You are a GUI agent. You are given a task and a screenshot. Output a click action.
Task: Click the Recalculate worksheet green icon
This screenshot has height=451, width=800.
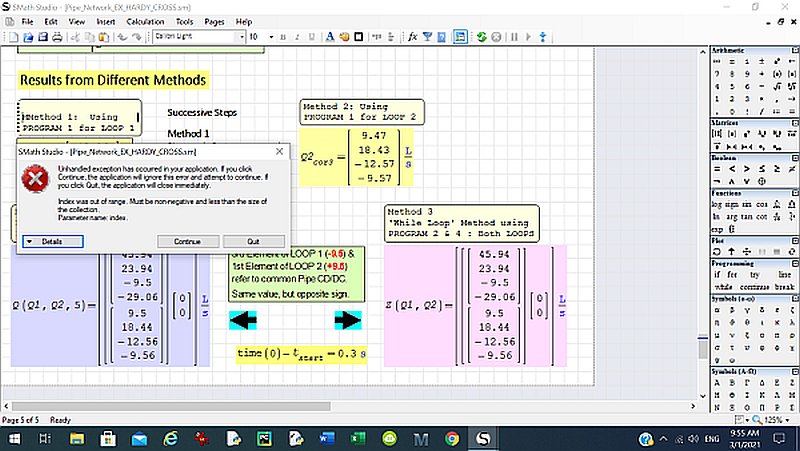(481, 37)
